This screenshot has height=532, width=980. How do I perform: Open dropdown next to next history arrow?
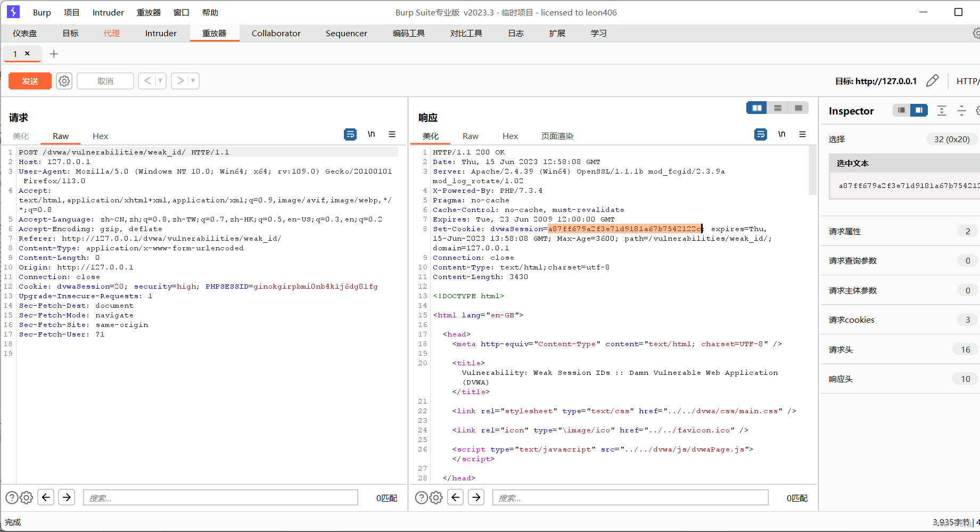(x=193, y=81)
